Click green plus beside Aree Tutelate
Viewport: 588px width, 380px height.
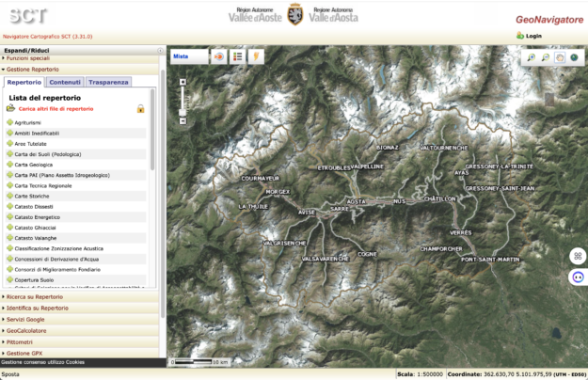pyautogui.click(x=10, y=143)
